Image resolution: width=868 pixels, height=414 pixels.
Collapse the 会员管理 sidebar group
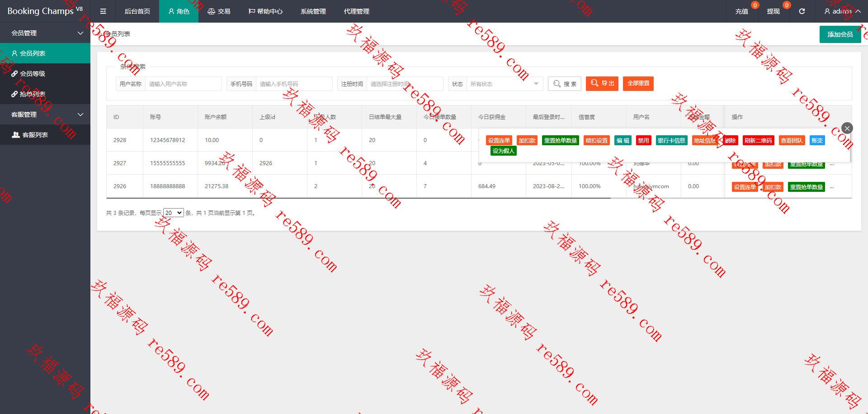45,33
